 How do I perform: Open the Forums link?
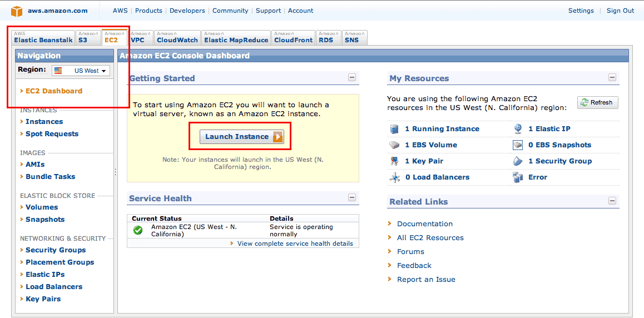point(411,252)
